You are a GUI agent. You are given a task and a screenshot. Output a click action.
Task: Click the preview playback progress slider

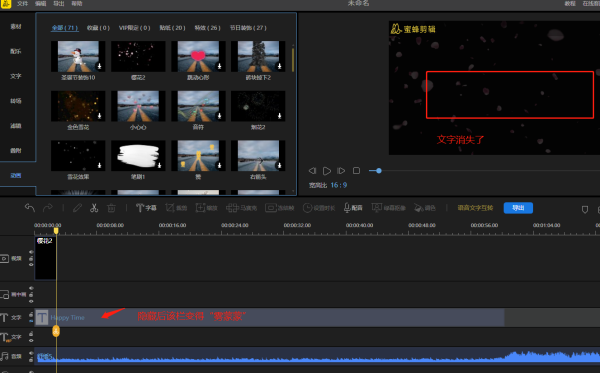coord(484,171)
